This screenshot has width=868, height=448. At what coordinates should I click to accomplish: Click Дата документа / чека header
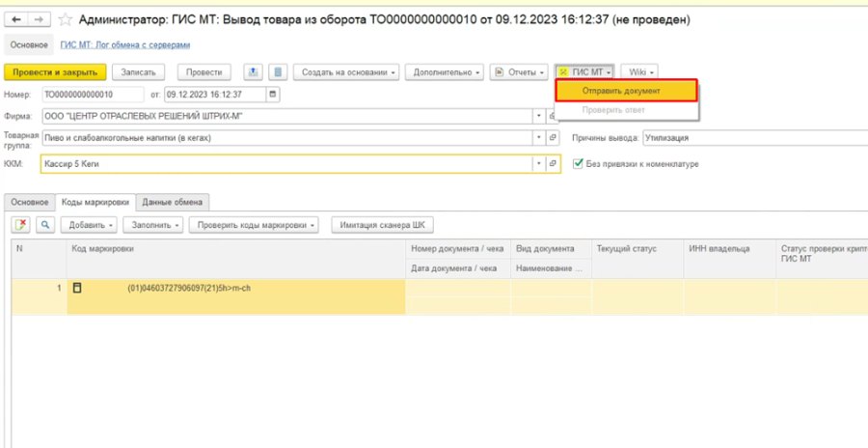coord(458,268)
